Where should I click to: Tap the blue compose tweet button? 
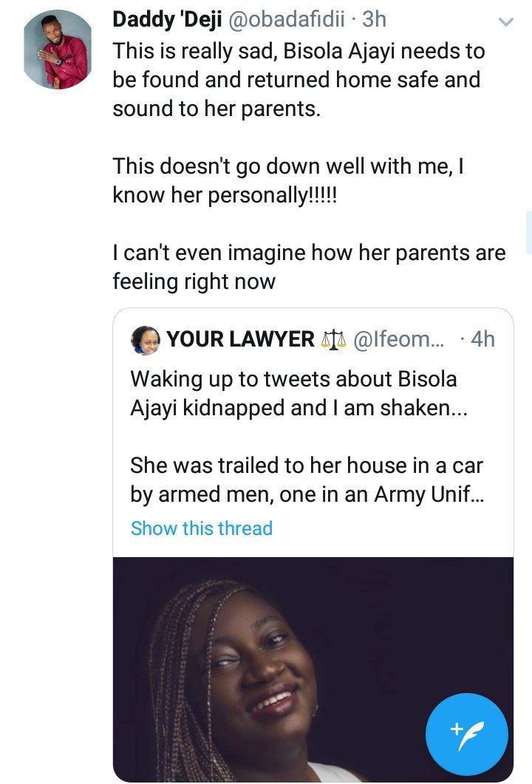tap(467, 734)
